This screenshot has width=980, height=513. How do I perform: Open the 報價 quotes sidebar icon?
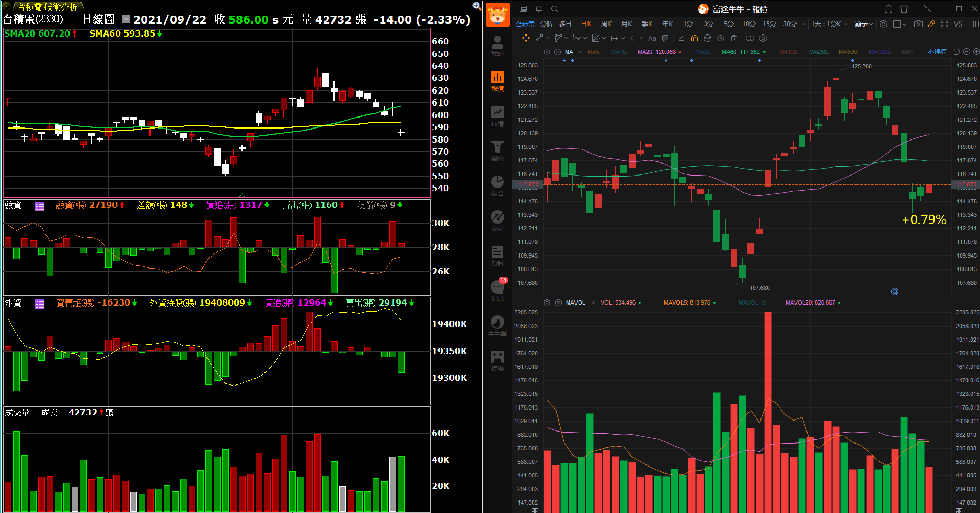[x=498, y=81]
